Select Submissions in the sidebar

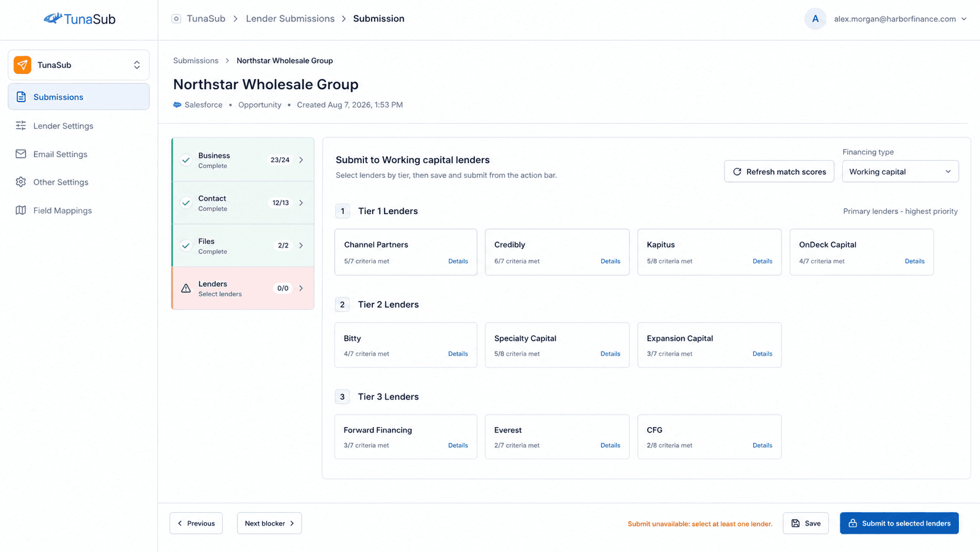pyautogui.click(x=79, y=97)
